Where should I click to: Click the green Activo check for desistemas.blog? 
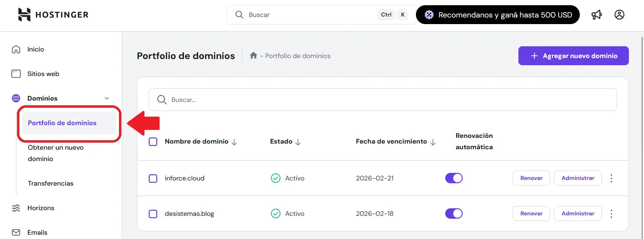pyautogui.click(x=276, y=213)
